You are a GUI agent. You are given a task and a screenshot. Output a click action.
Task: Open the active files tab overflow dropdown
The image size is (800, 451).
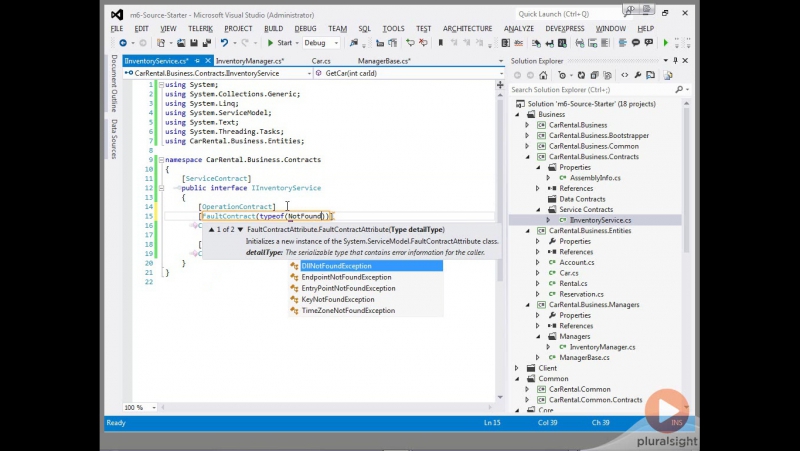501,61
